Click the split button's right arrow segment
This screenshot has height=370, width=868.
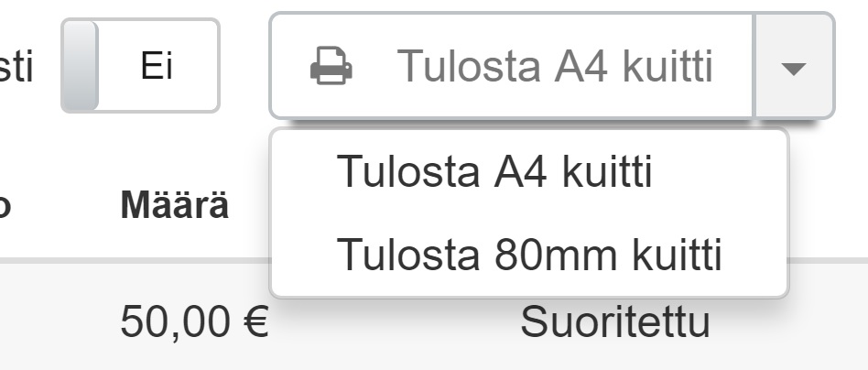pyautogui.click(x=794, y=67)
